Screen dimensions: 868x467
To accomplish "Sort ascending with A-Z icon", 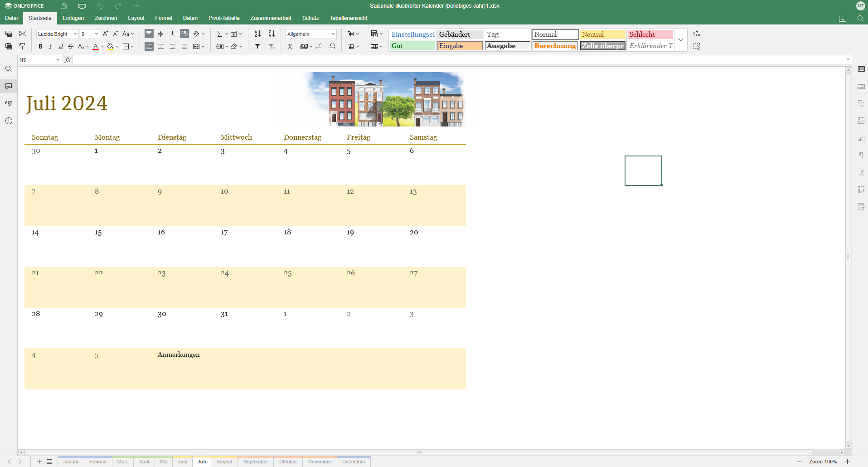I will tap(257, 34).
